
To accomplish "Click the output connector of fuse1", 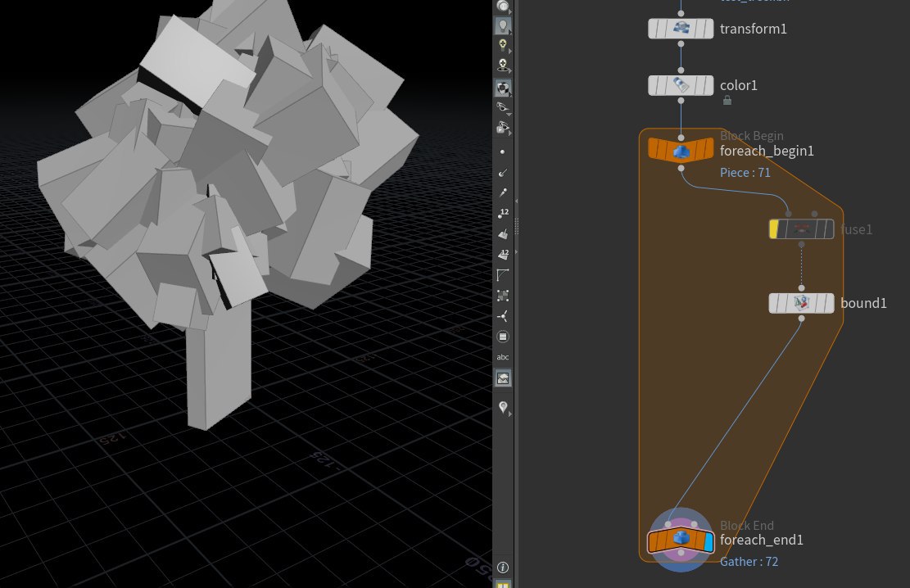I will click(802, 244).
